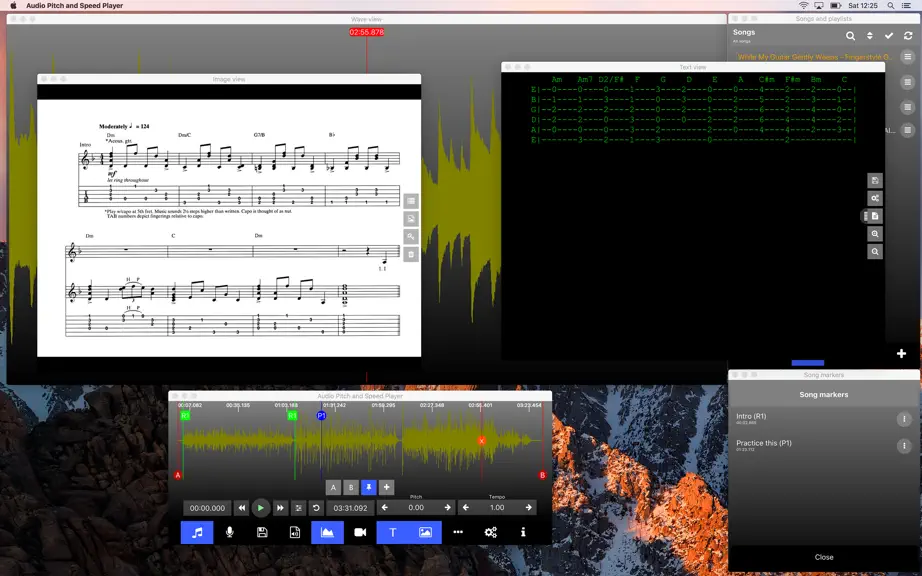Open menu for While My Guitar Gently Weeps song
Screen dimensions: 922x576
[908, 57]
